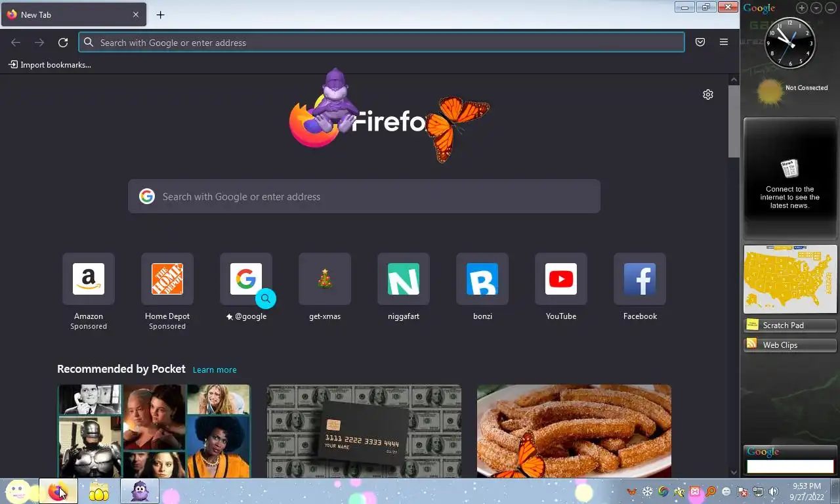Go back one page in Firefox
The width and height of the screenshot is (840, 504).
[16, 43]
